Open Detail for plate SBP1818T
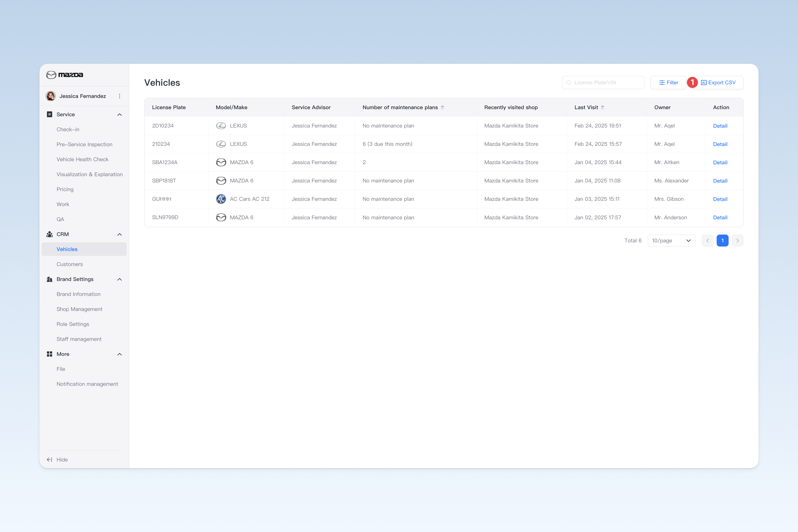798x532 pixels. click(720, 181)
